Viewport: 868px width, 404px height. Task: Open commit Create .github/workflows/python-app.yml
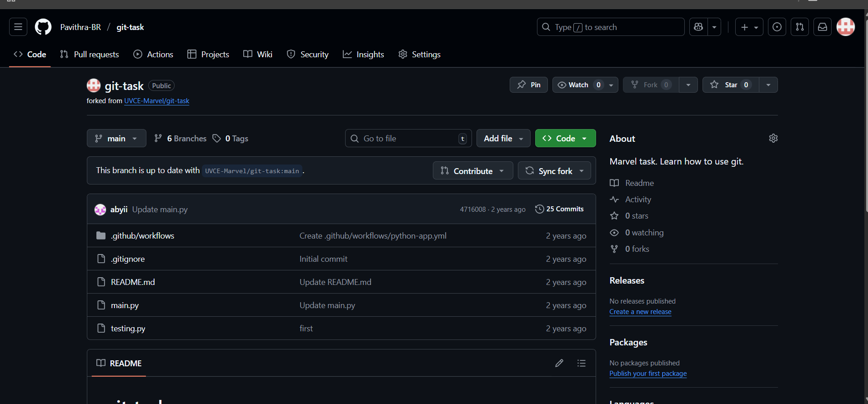(373, 236)
